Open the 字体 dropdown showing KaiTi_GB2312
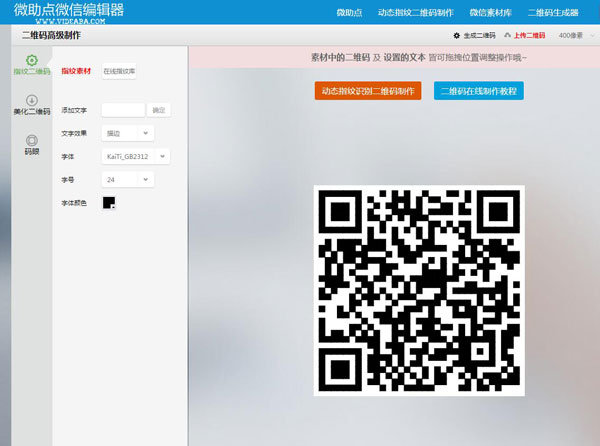 coord(136,156)
